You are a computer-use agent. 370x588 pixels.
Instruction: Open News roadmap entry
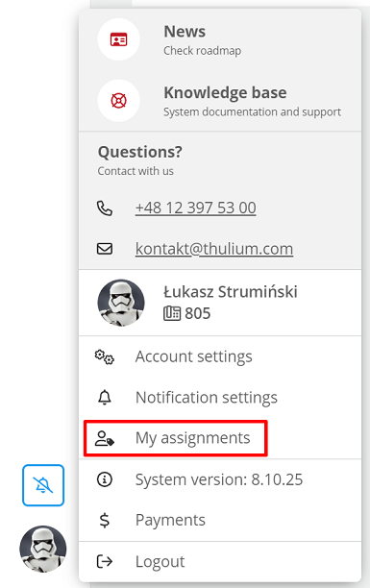click(220, 39)
